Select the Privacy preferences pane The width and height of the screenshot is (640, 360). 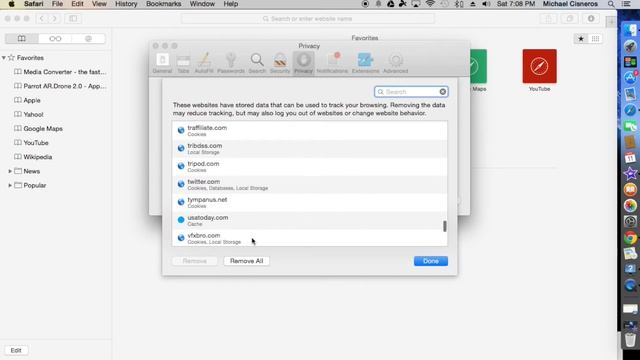(x=303, y=63)
